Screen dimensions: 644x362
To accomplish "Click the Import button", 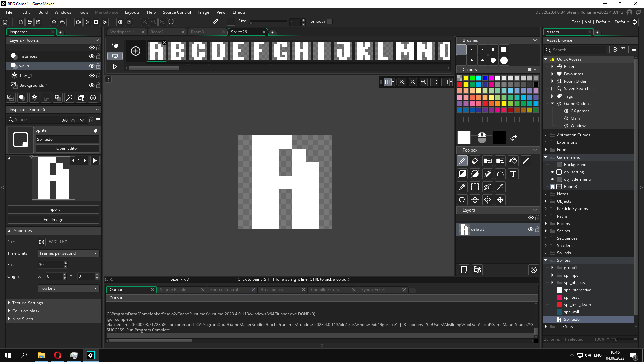I will tap(53, 209).
